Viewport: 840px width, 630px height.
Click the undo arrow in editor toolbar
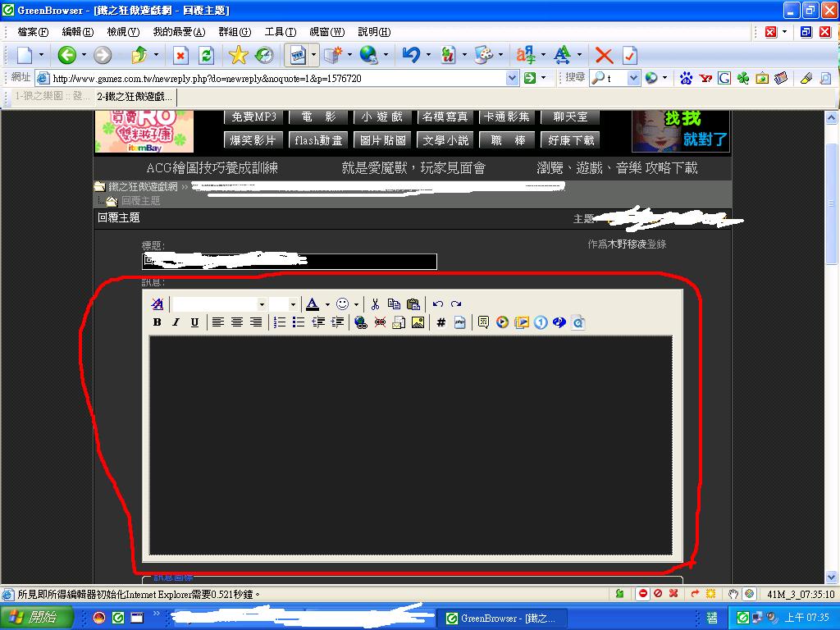coord(438,304)
